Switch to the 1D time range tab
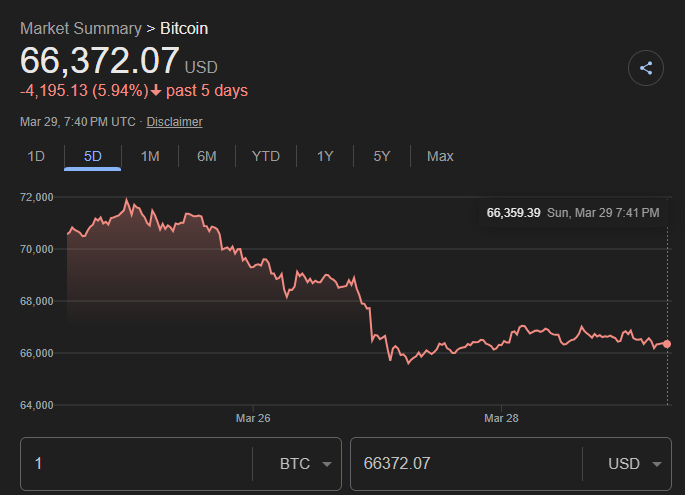This screenshot has height=495, width=685. pyautogui.click(x=36, y=156)
